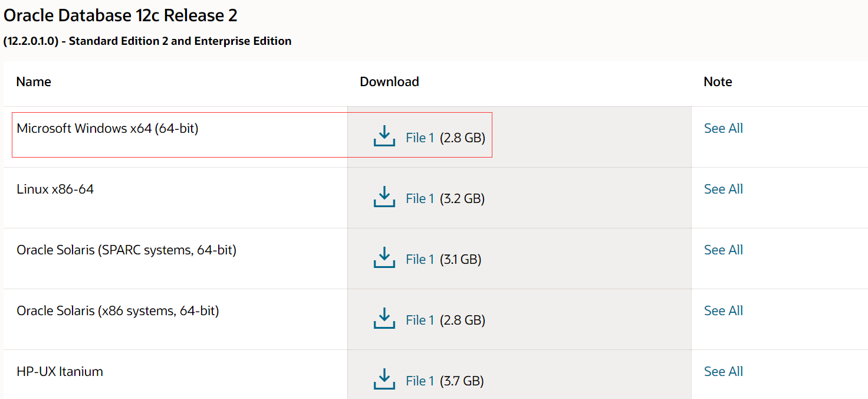Click download icon for Oracle Solaris SPARC
Viewport: 868px width, 399px height.
point(384,258)
